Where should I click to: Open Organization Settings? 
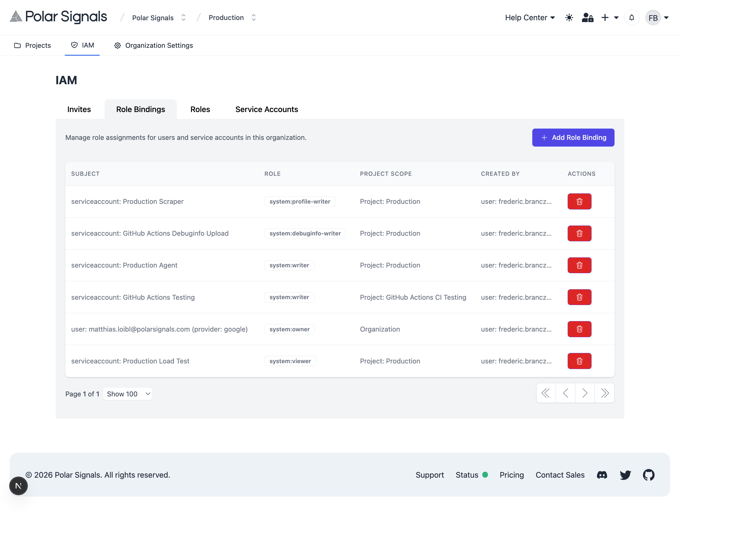(153, 45)
